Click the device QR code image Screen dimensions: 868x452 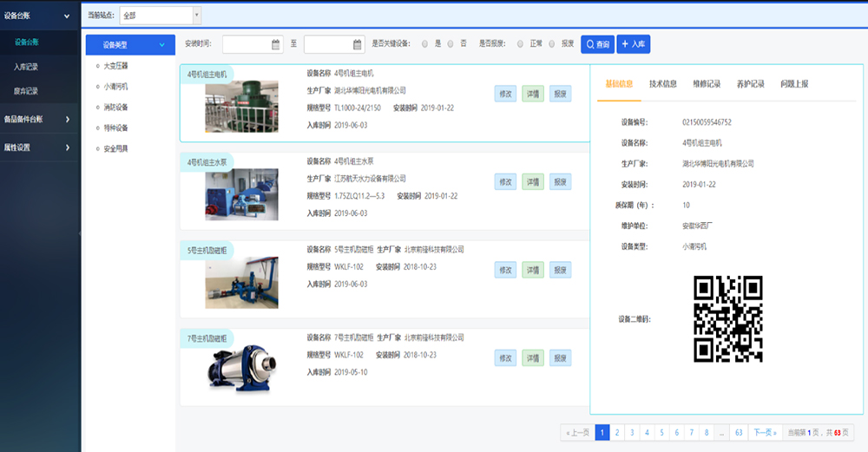(x=727, y=318)
